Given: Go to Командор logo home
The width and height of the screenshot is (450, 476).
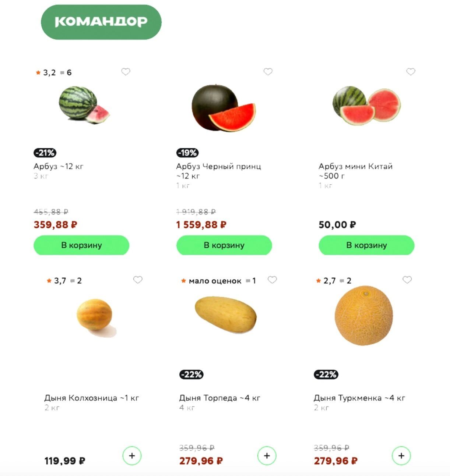Looking at the screenshot, I should click(101, 22).
